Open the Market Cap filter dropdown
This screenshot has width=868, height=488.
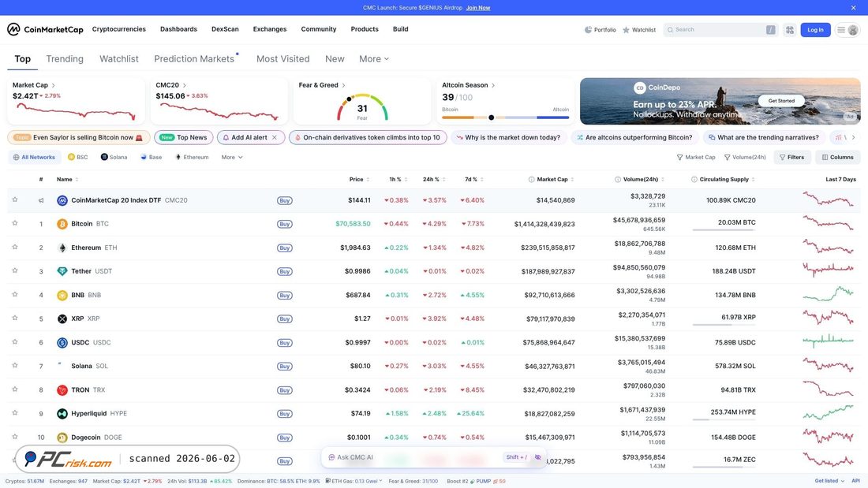point(696,157)
